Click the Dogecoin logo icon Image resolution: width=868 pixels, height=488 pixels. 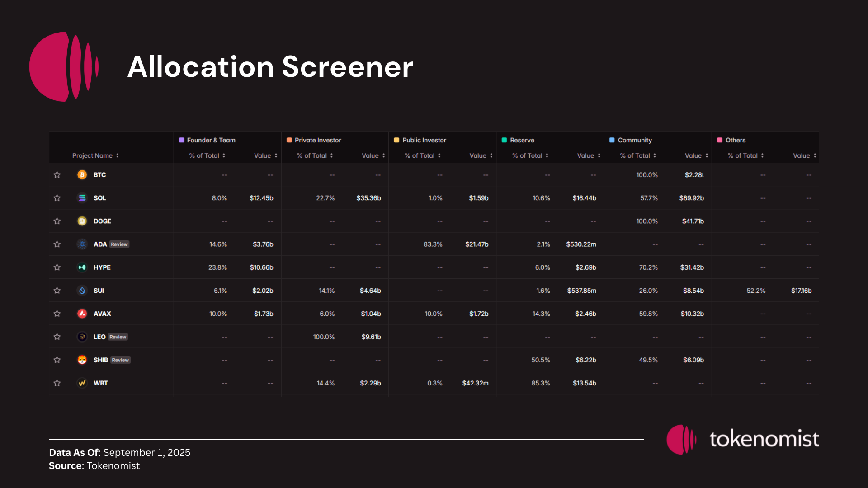(x=82, y=221)
